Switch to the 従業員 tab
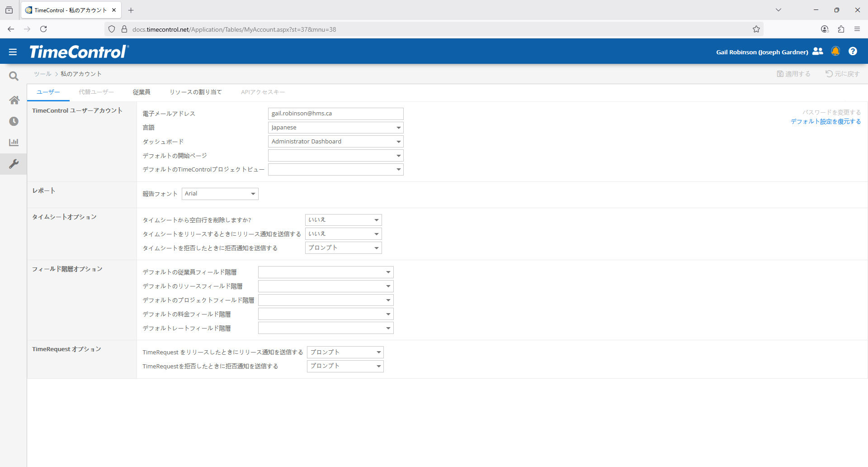868x467 pixels. [142, 92]
